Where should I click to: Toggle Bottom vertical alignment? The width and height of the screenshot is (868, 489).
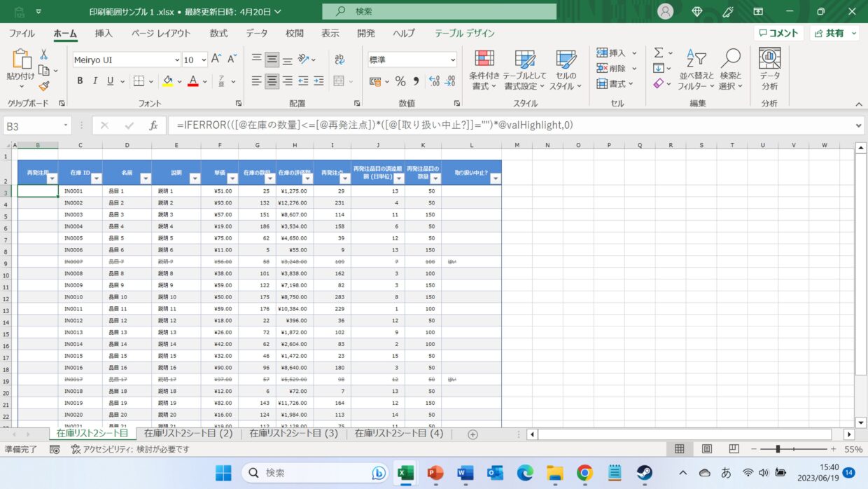(x=288, y=60)
